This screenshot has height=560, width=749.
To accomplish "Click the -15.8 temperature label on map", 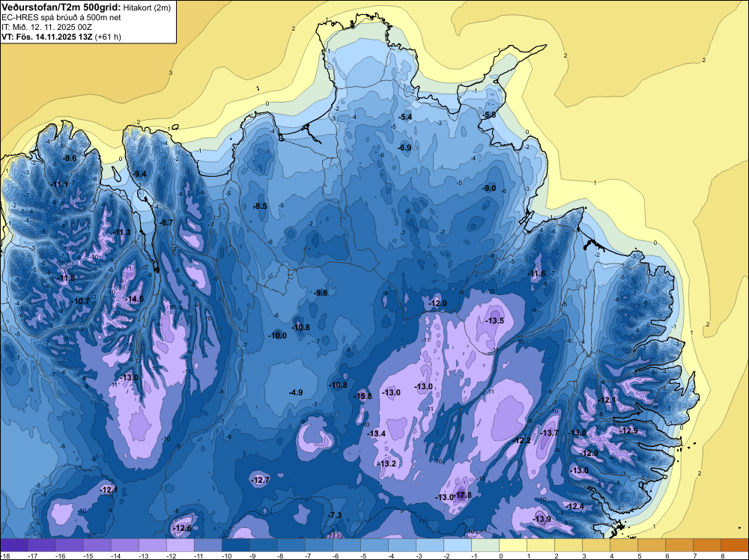I will click(363, 396).
